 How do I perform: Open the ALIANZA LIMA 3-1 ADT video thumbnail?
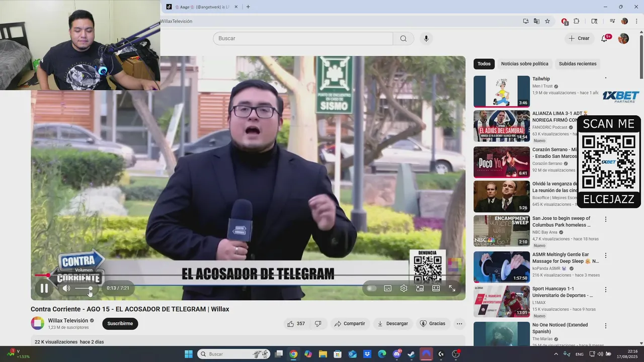502,126
